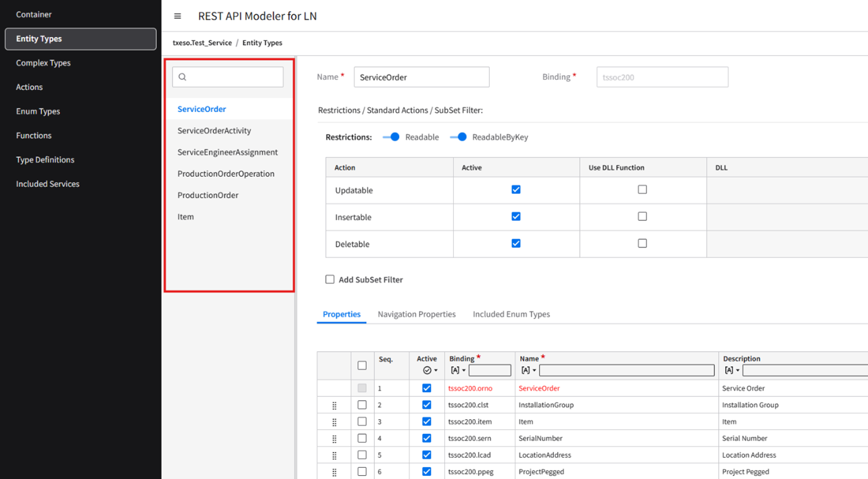The image size is (868, 479).
Task: Toggle the ReadableByKey restriction switch
Action: coord(459,137)
